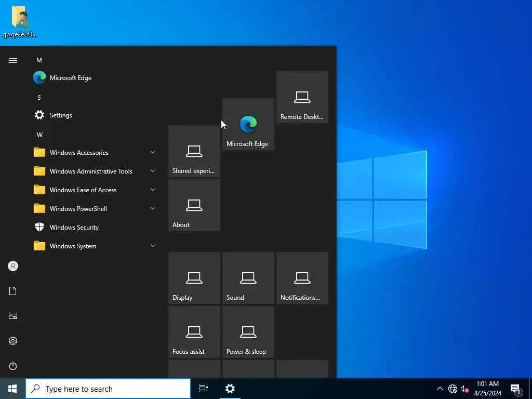The image size is (532, 399).
Task: Show hidden system tray icons
Action: pos(440,389)
